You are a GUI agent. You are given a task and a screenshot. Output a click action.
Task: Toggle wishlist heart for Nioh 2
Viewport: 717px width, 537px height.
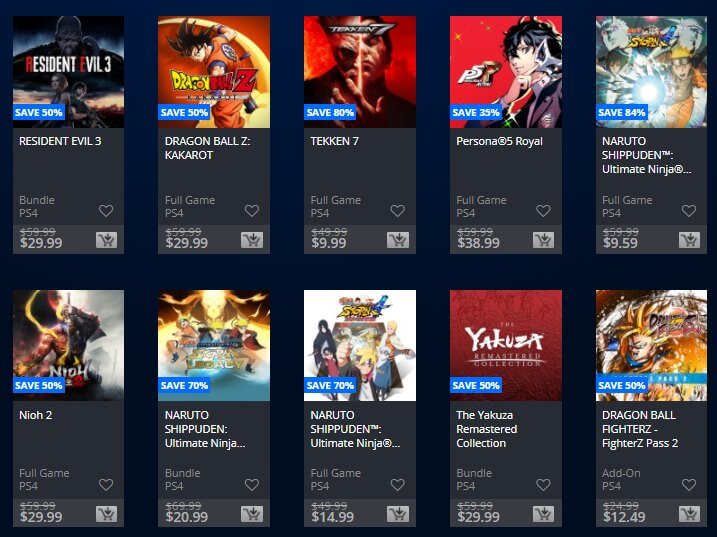[x=106, y=485]
